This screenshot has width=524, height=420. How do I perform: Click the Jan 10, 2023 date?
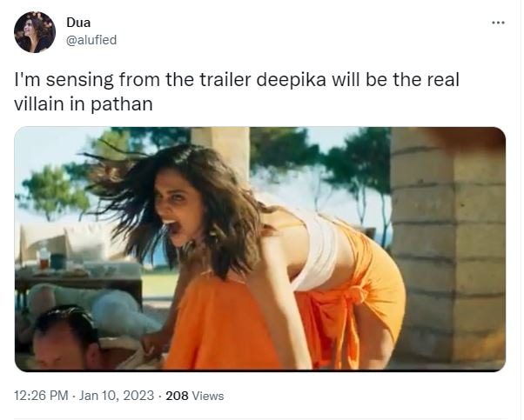[x=117, y=396]
